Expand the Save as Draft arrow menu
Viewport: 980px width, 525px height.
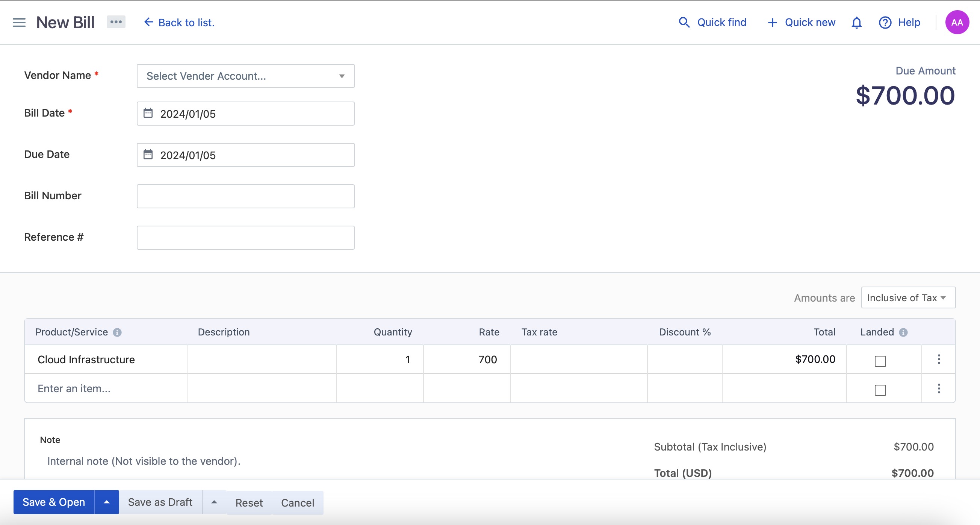[214, 502]
